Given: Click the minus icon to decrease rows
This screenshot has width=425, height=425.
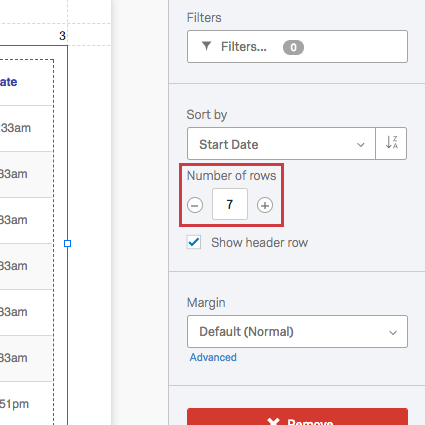Looking at the screenshot, I should point(195,205).
